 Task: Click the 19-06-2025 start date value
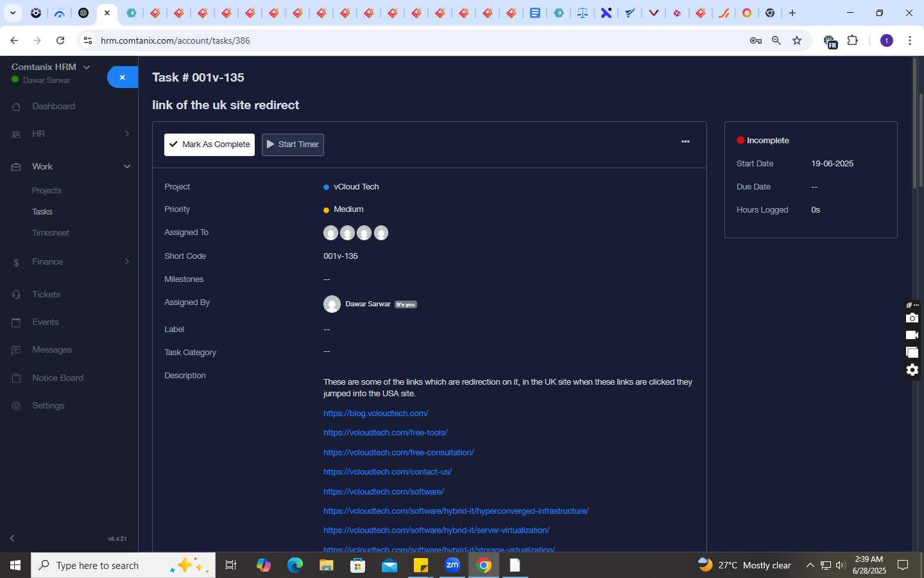pyautogui.click(x=832, y=164)
